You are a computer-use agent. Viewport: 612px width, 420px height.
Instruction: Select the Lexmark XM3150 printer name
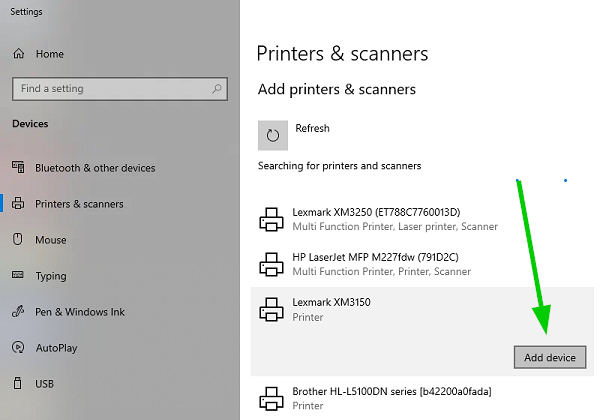tap(331, 302)
